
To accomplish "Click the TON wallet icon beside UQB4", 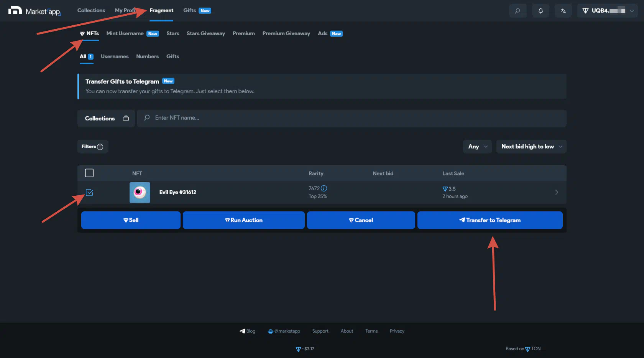I will coord(585,11).
